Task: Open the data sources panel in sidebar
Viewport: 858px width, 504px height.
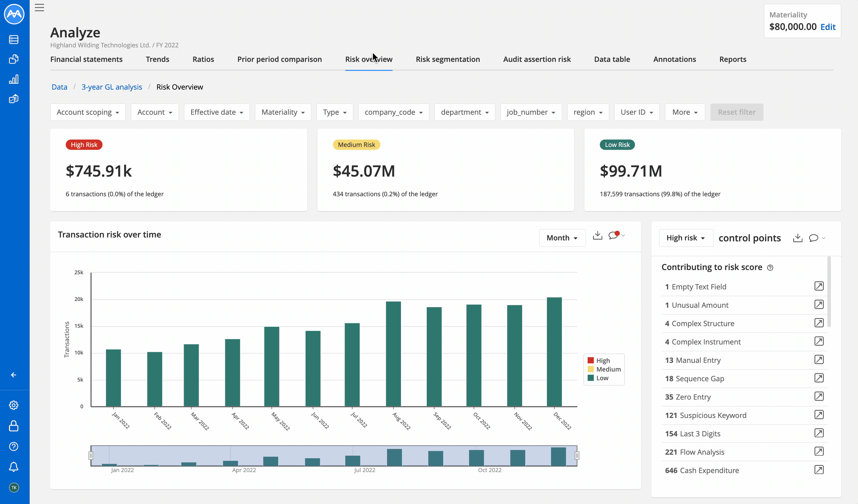Action: coord(14,40)
